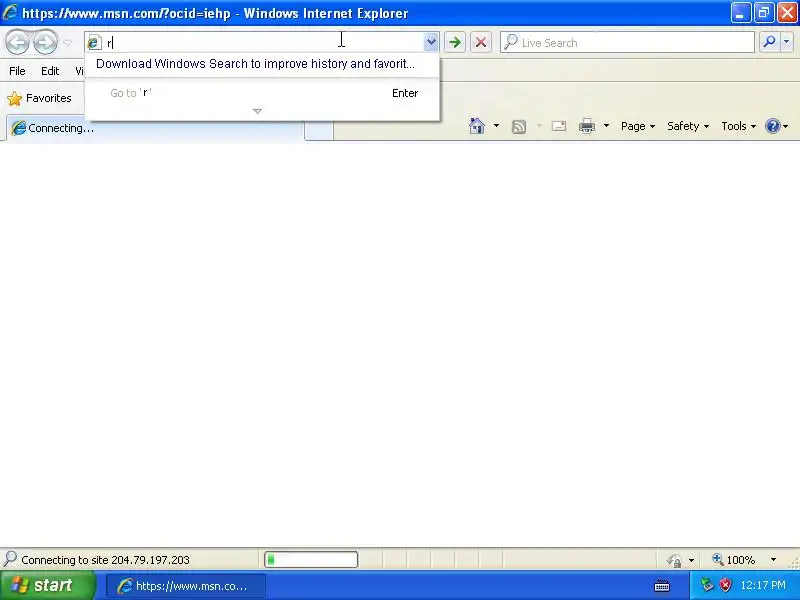This screenshot has width=800, height=600.
Task: Open the zoom level dropdown arrow
Action: 773,560
